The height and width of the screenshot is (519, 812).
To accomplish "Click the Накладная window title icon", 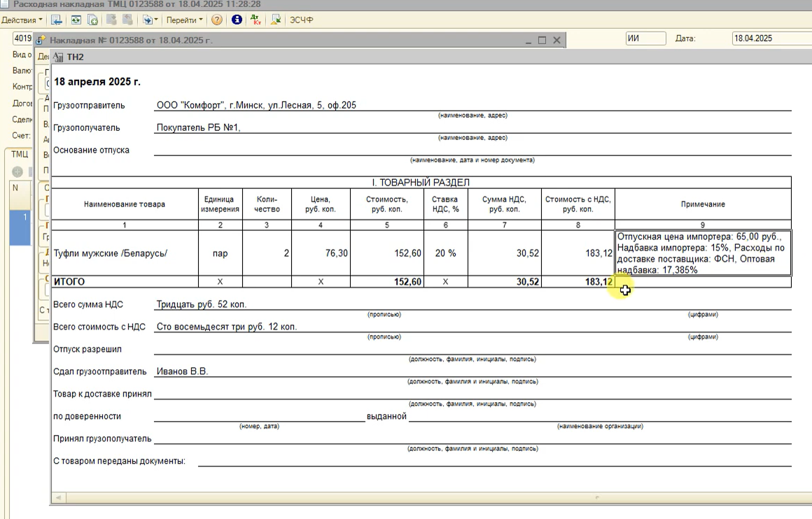I will (x=41, y=41).
